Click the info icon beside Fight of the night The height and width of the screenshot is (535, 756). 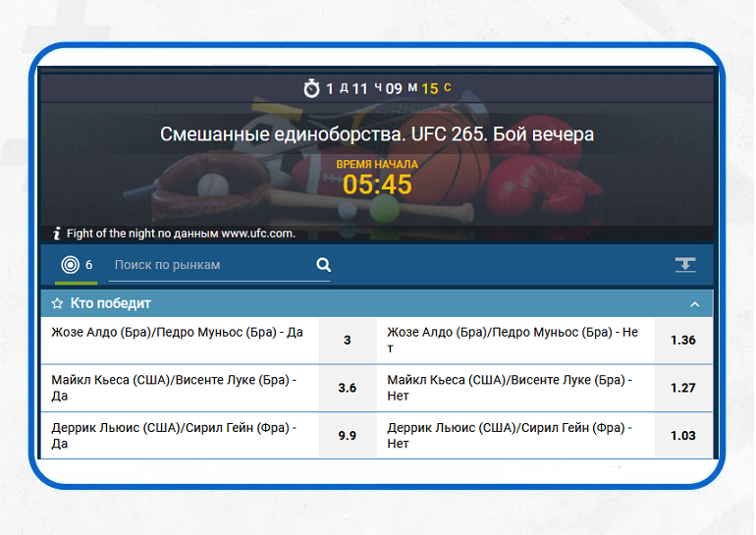click(57, 234)
